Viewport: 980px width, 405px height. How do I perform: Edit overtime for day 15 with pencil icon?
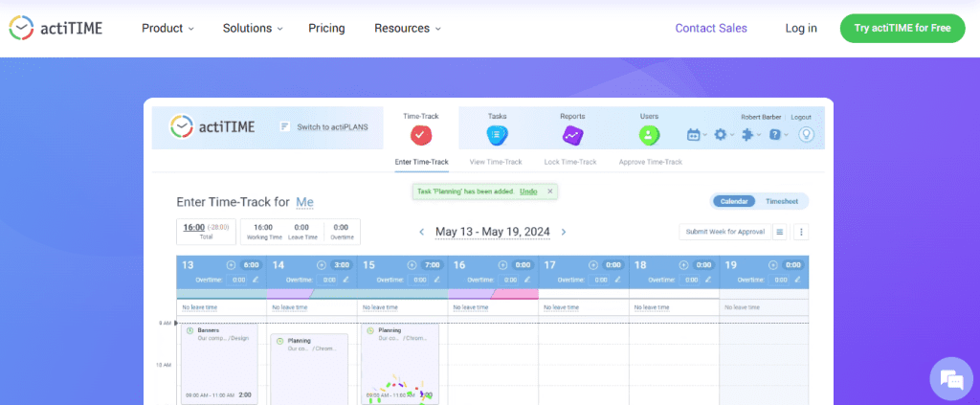(436, 280)
